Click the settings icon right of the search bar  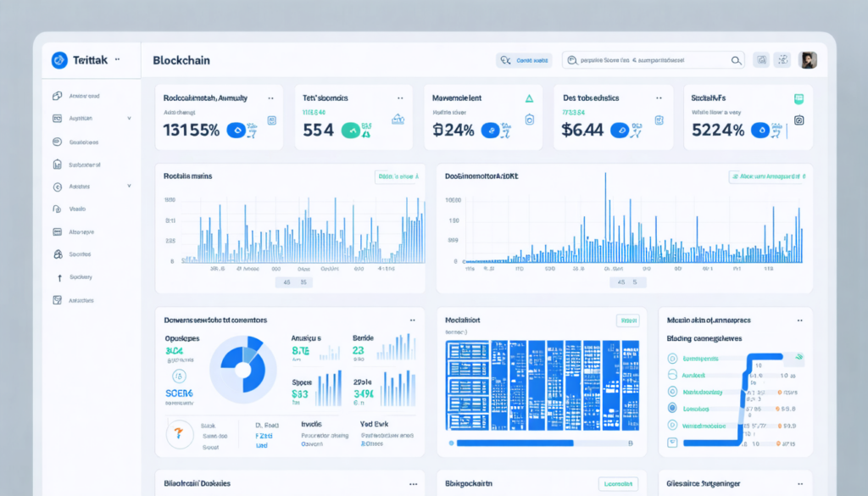[783, 60]
